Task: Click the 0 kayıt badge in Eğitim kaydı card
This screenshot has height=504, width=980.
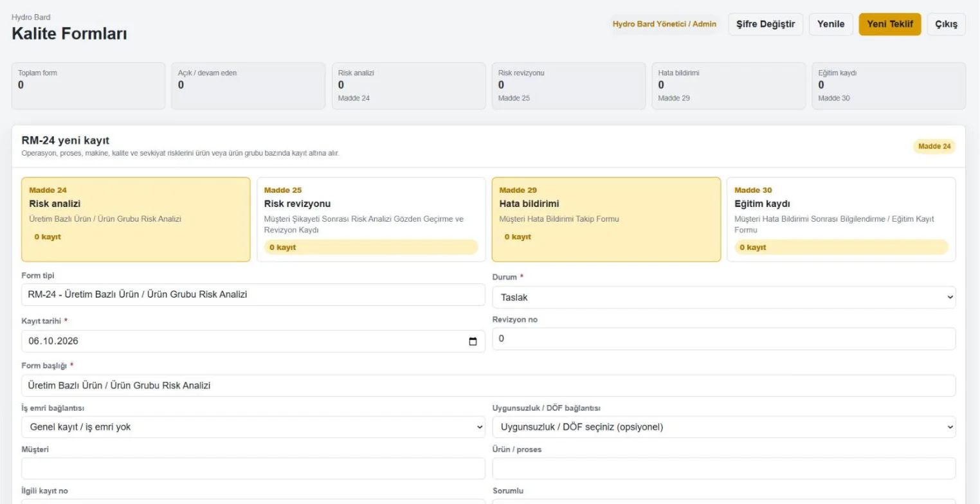Action: point(841,248)
